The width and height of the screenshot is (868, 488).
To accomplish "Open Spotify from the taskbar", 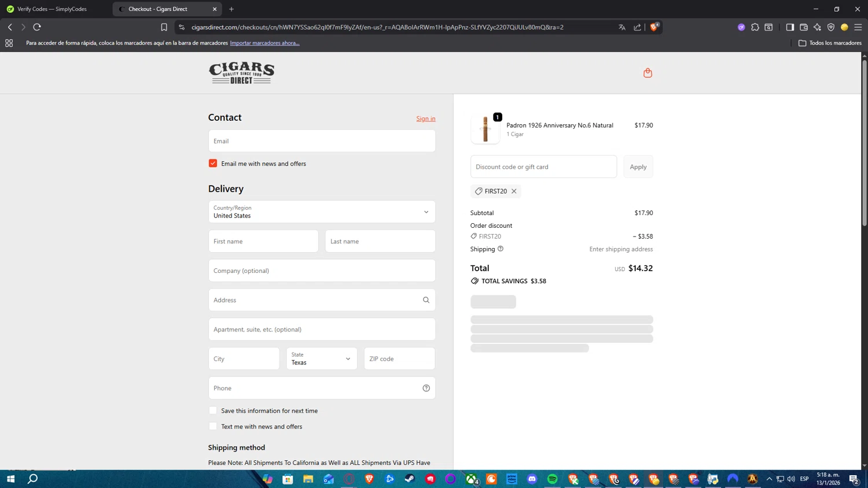I will (552, 479).
